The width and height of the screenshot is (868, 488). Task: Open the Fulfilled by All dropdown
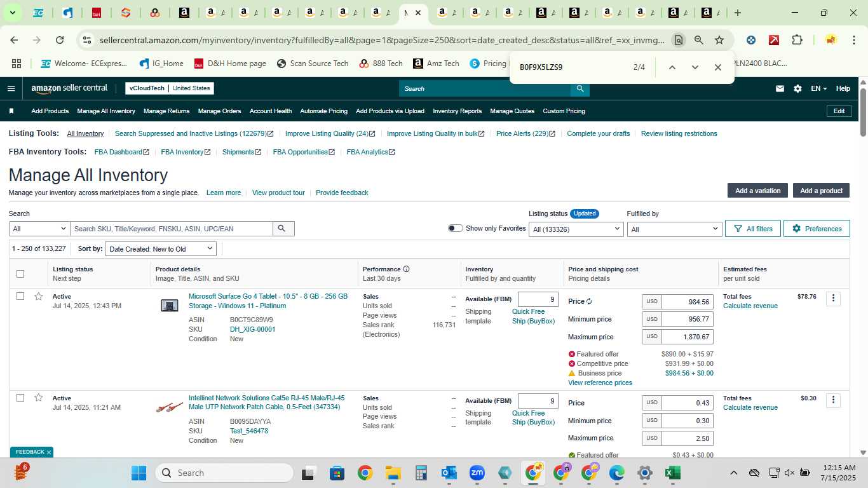pos(674,229)
